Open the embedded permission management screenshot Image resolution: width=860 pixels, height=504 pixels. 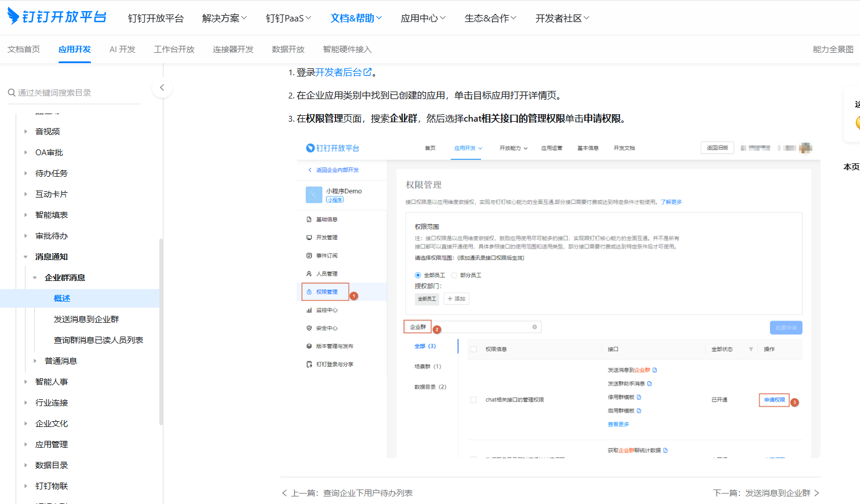point(559,297)
